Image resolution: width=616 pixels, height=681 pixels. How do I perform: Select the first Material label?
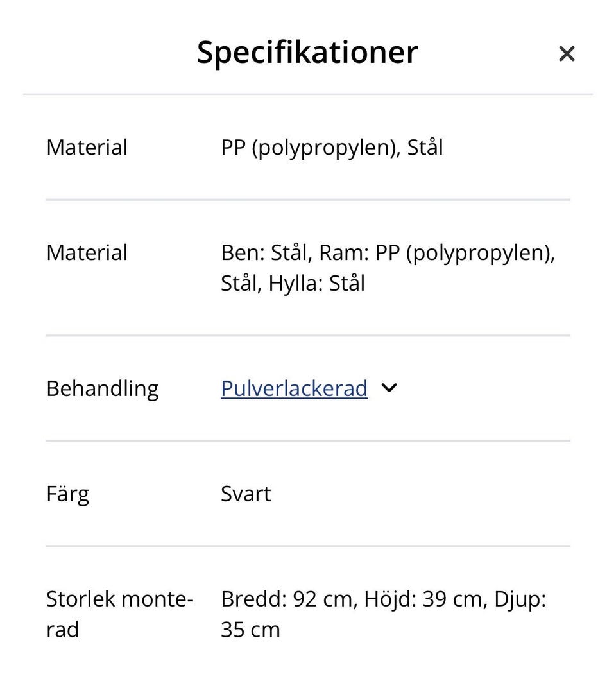click(x=87, y=148)
